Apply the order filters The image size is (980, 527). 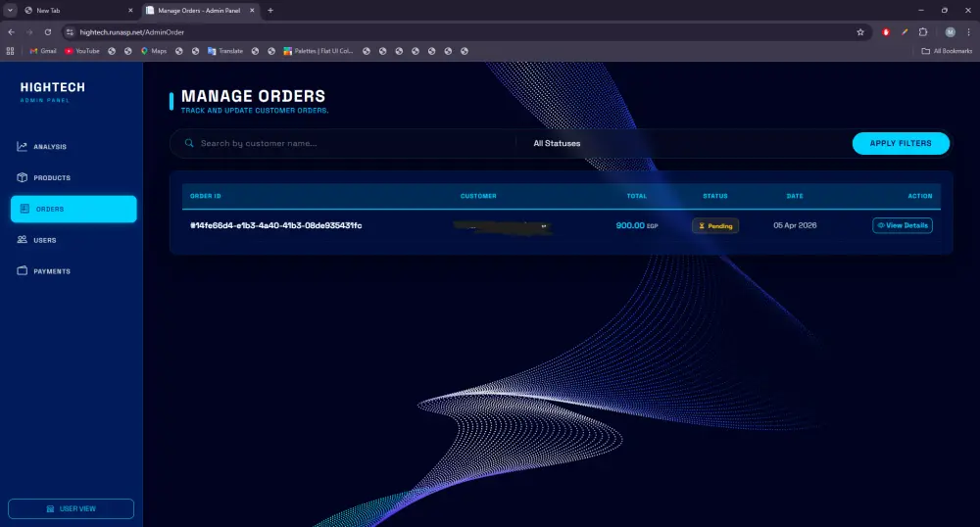(901, 144)
